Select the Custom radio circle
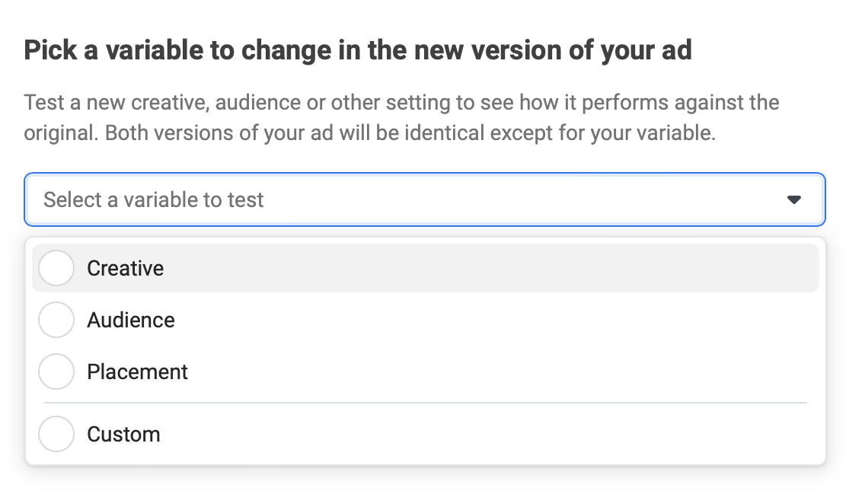865x504 pixels. [x=56, y=434]
